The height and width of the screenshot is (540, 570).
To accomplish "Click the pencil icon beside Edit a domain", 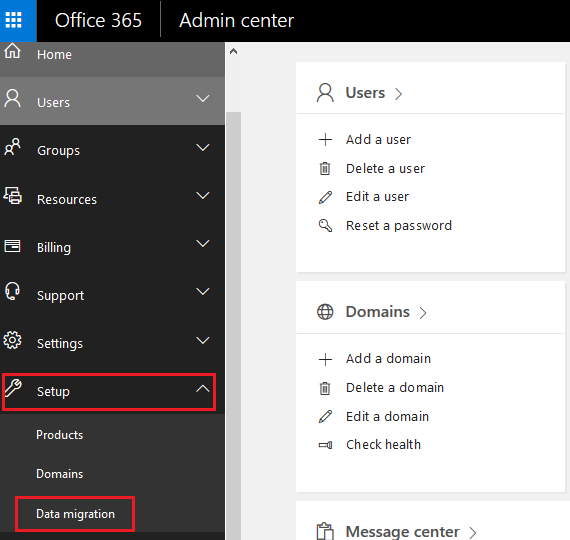I will tap(325, 416).
